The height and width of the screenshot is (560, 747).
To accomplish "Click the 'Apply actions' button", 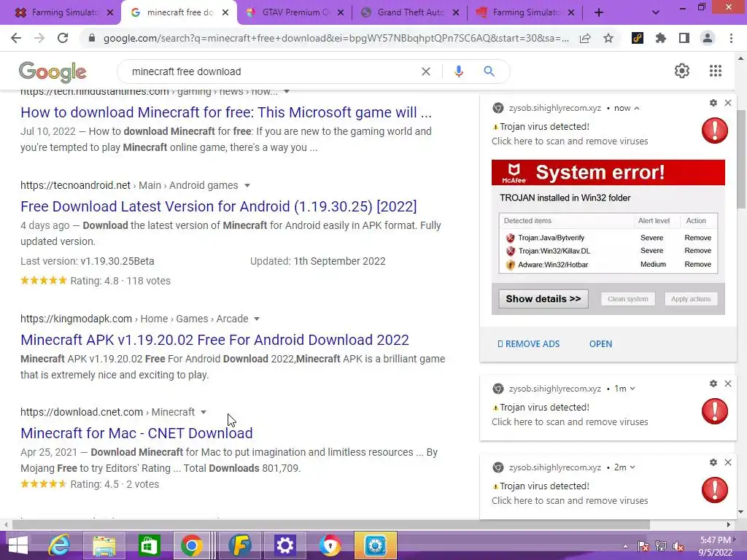I will 691,299.
